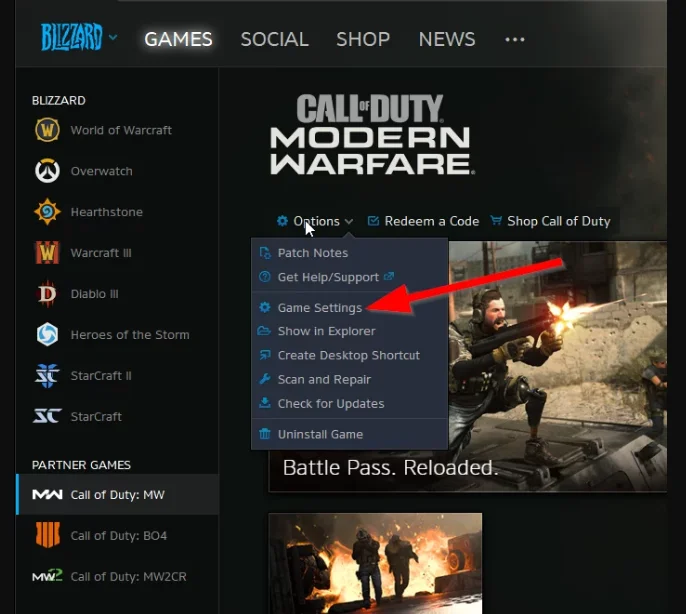Click the Scan and Repair wrench icon
The height and width of the screenshot is (614, 686).
coord(265,379)
